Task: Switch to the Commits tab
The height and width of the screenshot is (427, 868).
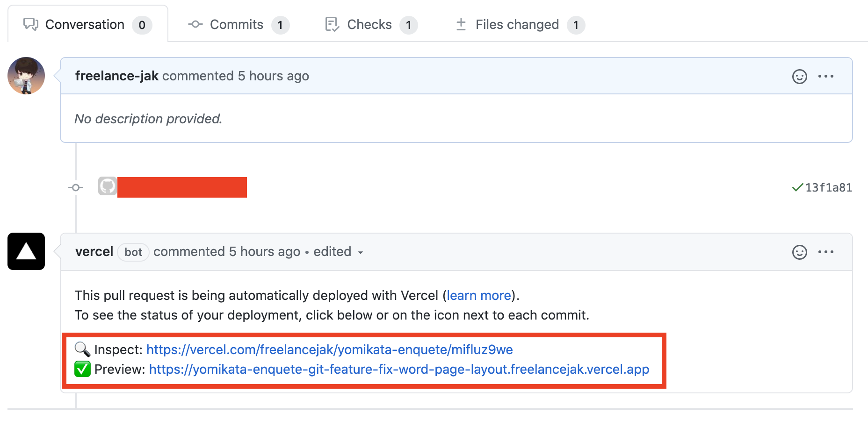Action: point(239,24)
